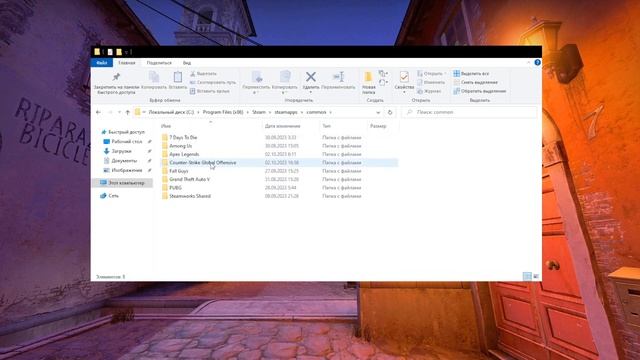Click Журнал (History) in ribbon

[429, 91]
